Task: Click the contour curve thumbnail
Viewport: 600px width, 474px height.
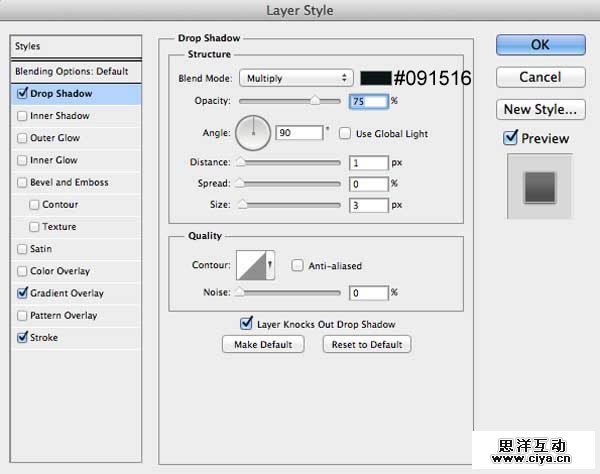Action: point(254,265)
